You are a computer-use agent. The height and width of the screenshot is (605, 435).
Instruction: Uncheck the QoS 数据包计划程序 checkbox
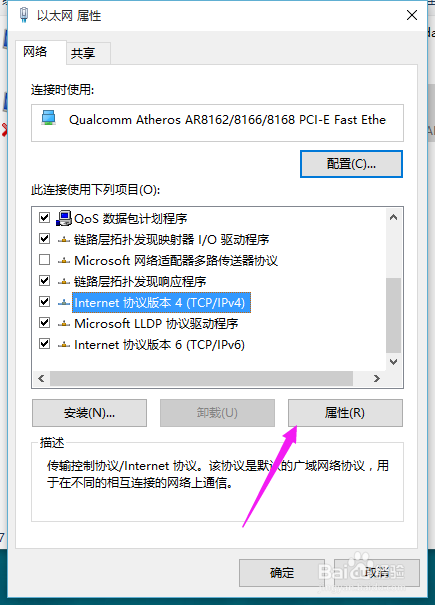click(44, 218)
